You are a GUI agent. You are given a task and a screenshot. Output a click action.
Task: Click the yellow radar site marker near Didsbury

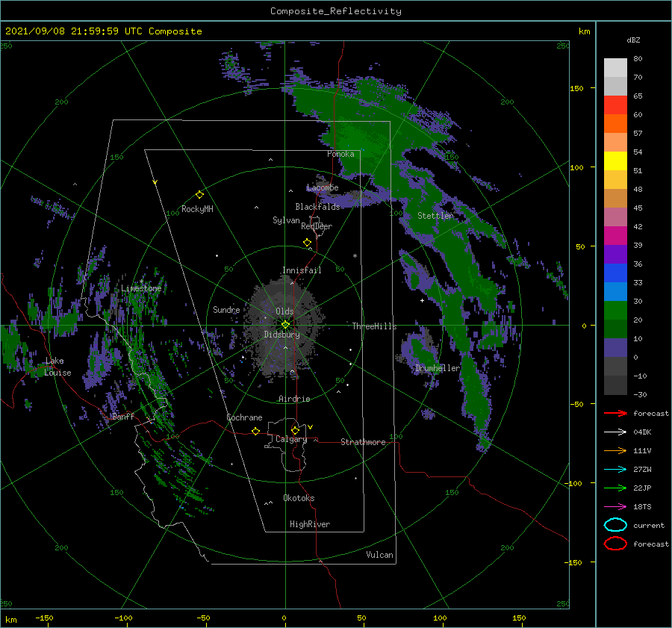click(285, 325)
